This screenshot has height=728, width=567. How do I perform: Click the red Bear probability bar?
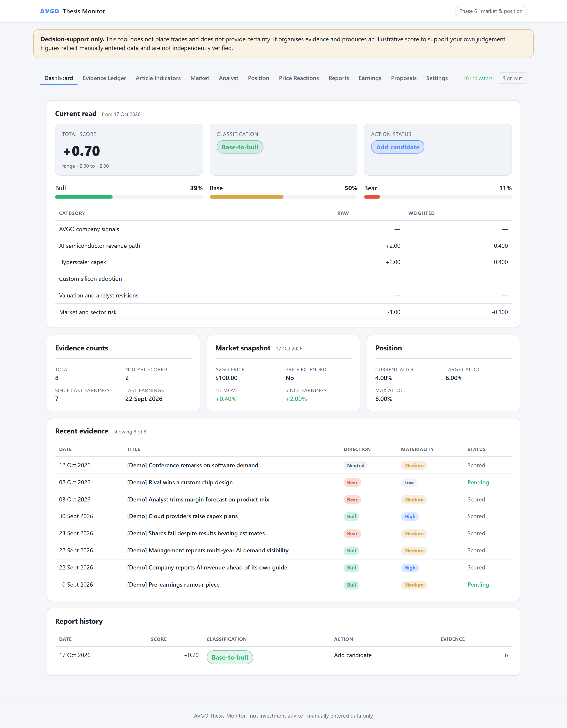click(x=372, y=197)
